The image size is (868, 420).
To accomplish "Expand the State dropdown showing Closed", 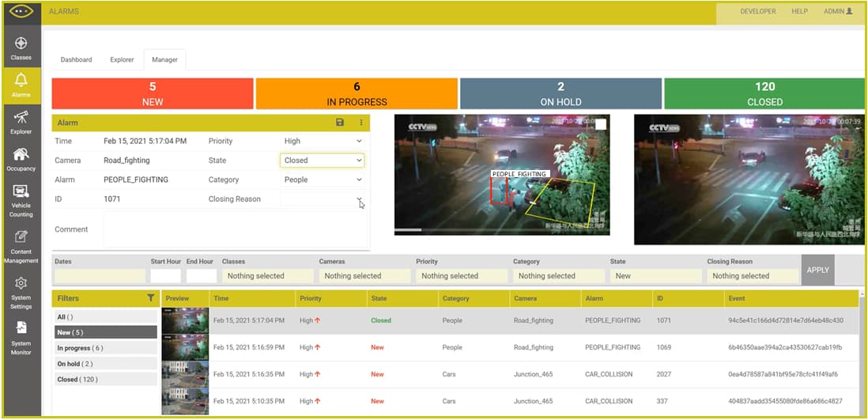I will point(323,160).
